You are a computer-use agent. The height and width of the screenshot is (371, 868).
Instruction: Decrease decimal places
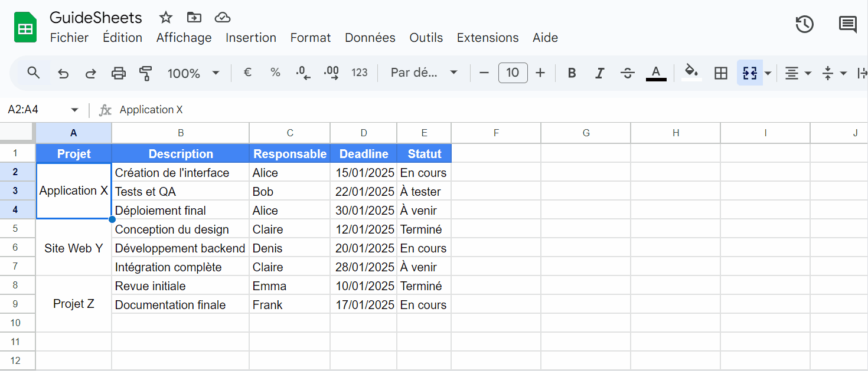pyautogui.click(x=303, y=73)
